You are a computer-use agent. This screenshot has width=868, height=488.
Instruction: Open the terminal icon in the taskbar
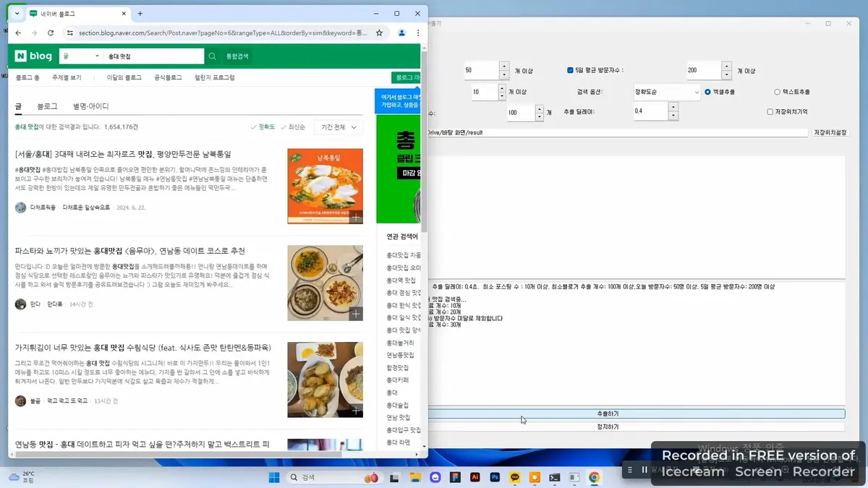(x=555, y=477)
